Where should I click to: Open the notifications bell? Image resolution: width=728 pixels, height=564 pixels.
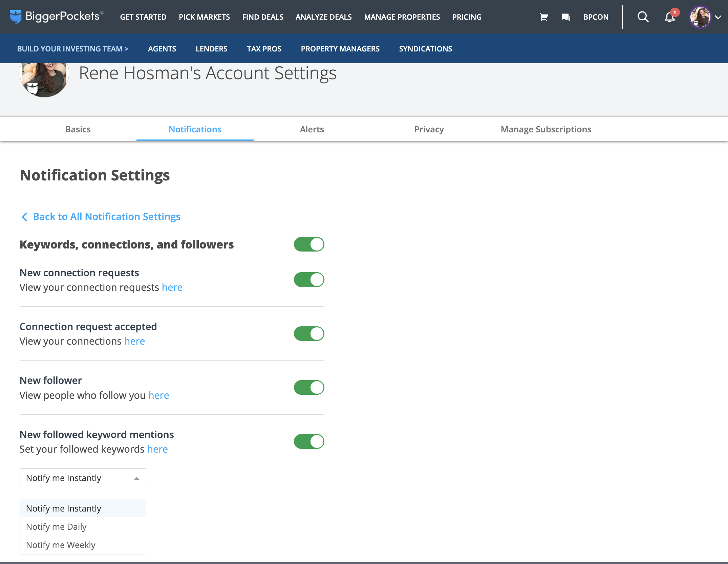(670, 17)
